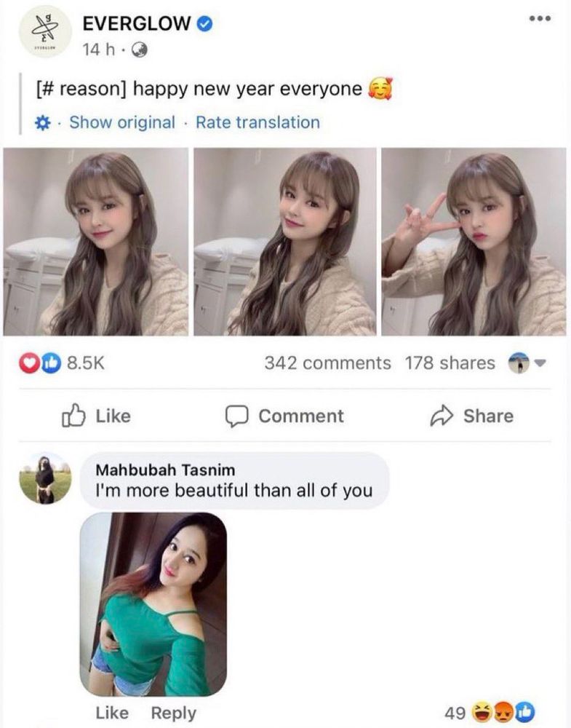571x728 pixels.
Task: Expand the profile switcher dropdown arrow
Action: coord(540,363)
